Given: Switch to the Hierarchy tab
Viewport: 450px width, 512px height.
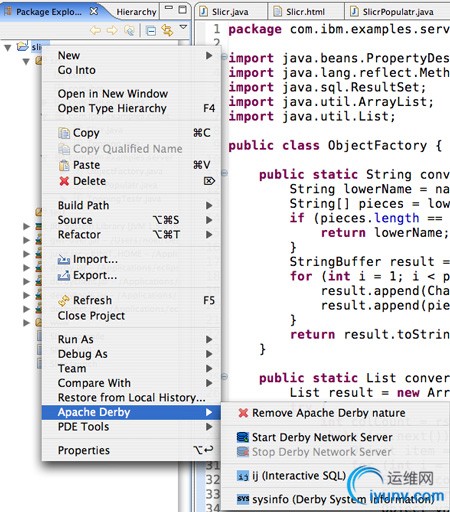Looking at the screenshot, I should pyautogui.click(x=136, y=12).
